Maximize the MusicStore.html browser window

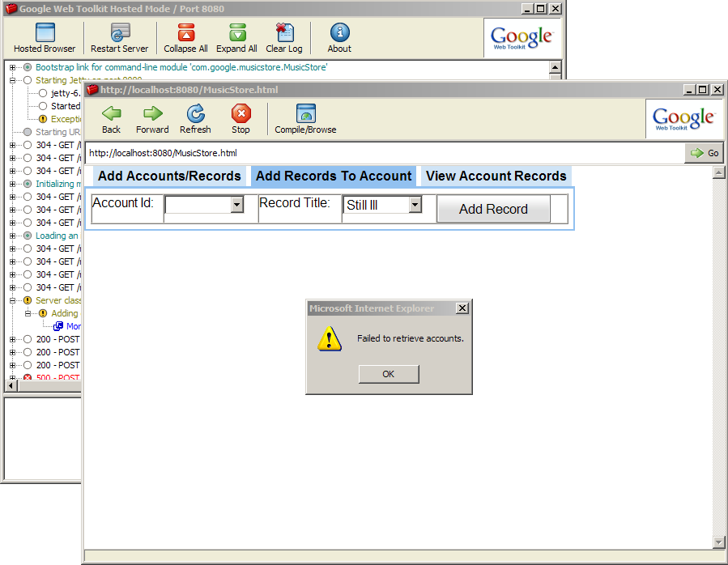703,90
